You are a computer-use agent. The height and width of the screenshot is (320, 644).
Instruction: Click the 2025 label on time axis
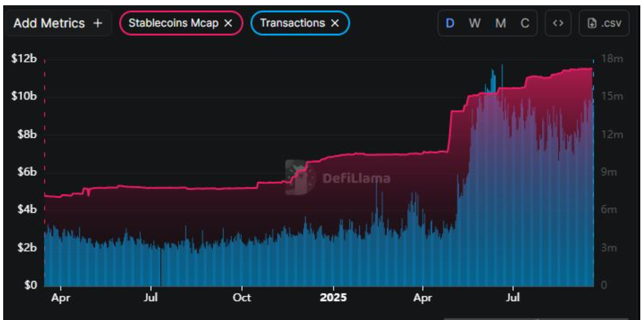(x=333, y=297)
